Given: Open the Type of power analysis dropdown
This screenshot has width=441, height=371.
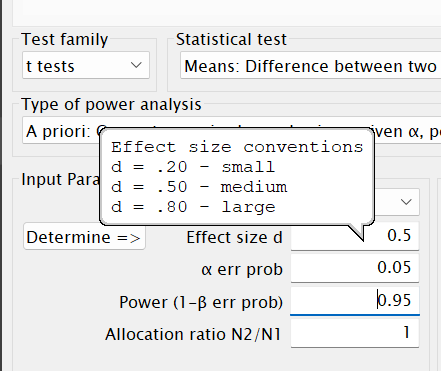Looking at the screenshot, I should click(232, 130).
